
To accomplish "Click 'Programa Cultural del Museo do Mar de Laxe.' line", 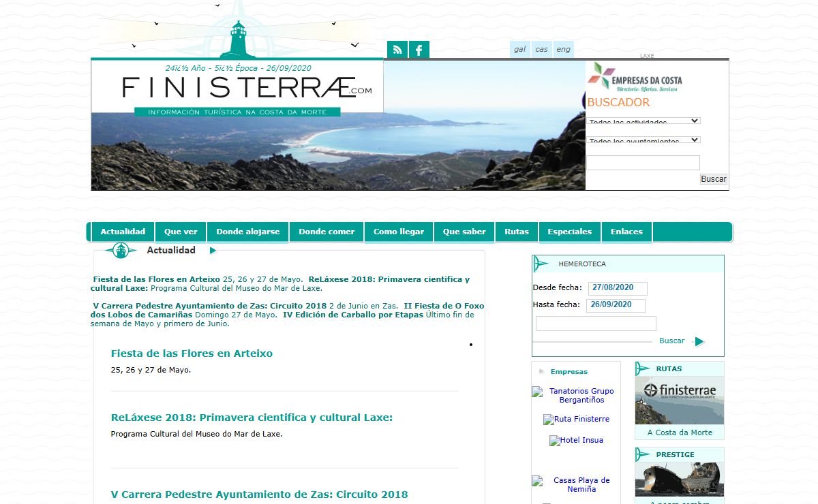I will (x=196, y=434).
